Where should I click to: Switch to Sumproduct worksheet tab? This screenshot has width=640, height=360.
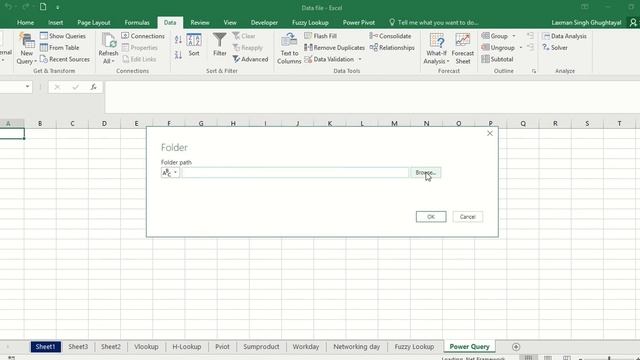click(261, 347)
